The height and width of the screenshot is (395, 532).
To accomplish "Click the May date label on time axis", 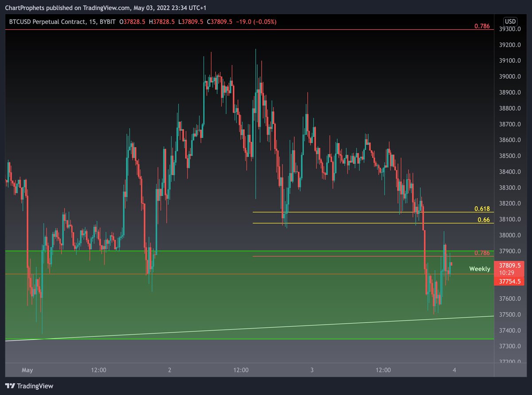I will [27, 370].
